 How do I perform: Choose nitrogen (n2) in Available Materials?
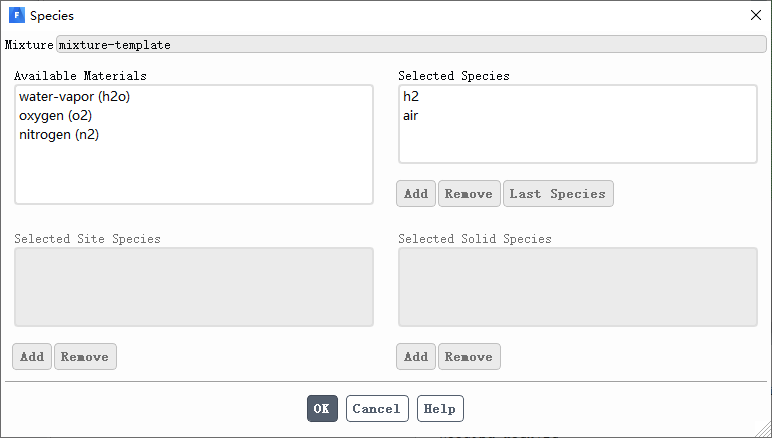(59, 135)
